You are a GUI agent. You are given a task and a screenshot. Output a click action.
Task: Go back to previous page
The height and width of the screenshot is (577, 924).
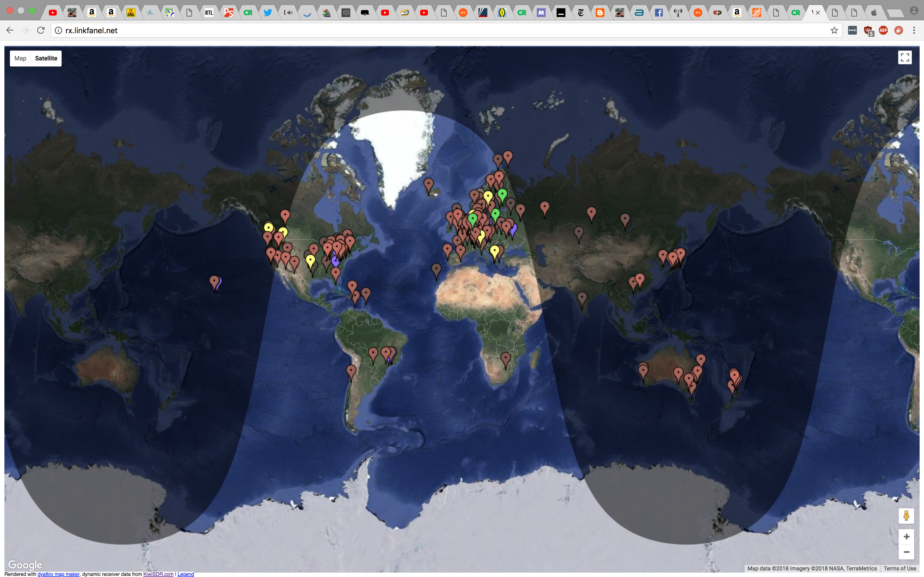coord(10,30)
